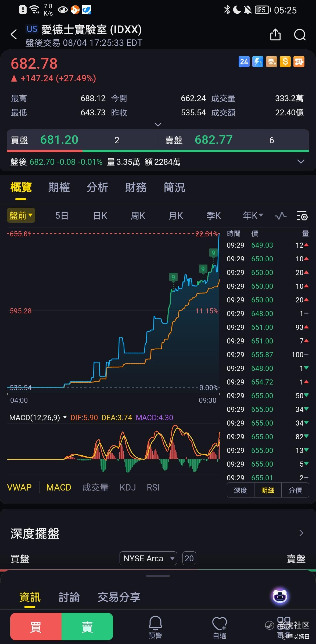The width and height of the screenshot is (316, 644).
Task: Open the MACD(12,26,9) parameter dropdown
Action: (x=38, y=418)
